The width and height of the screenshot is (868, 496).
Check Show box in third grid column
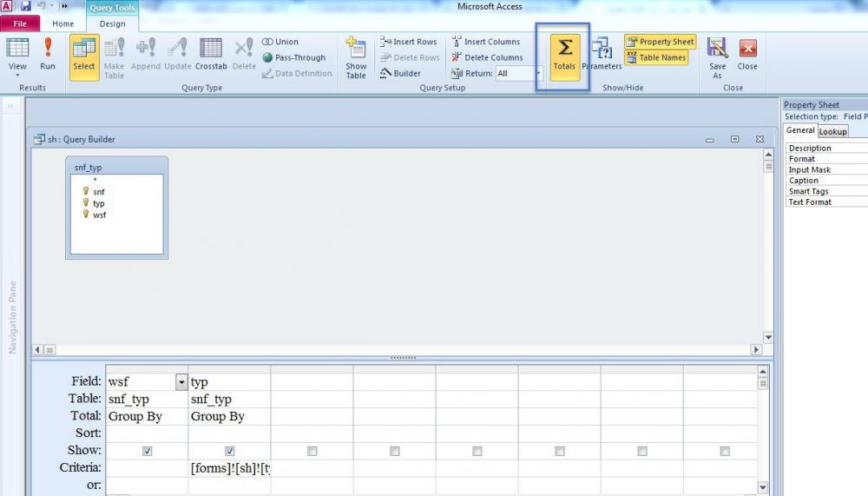pos(312,451)
